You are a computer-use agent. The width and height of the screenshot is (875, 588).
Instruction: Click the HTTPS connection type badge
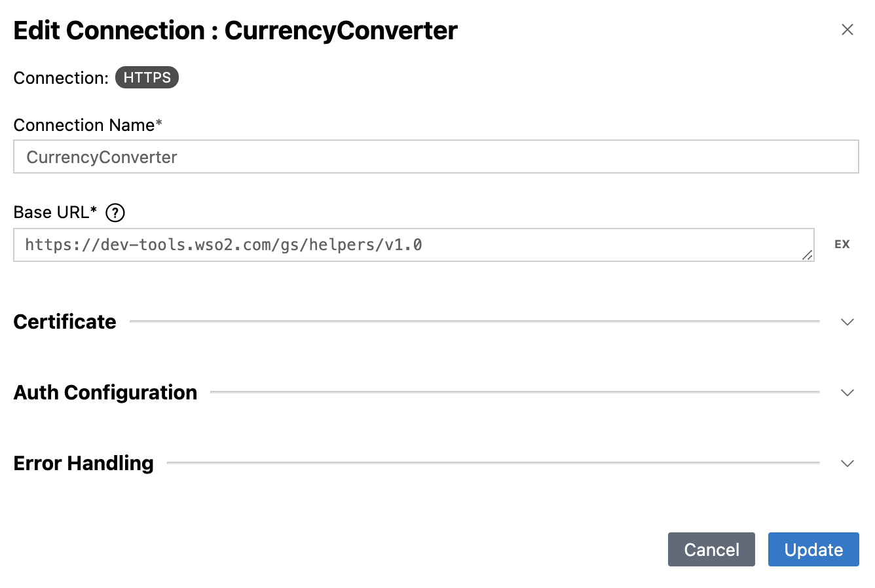tap(147, 77)
